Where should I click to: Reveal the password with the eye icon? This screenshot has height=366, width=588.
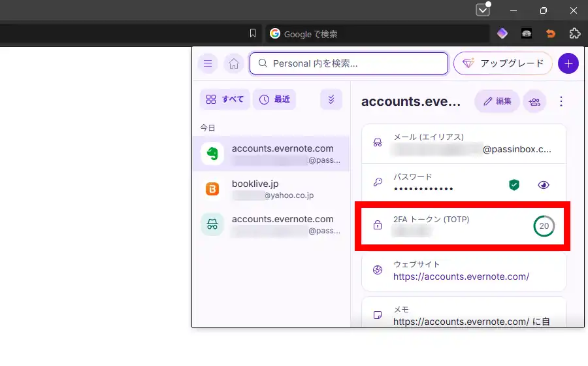544,185
